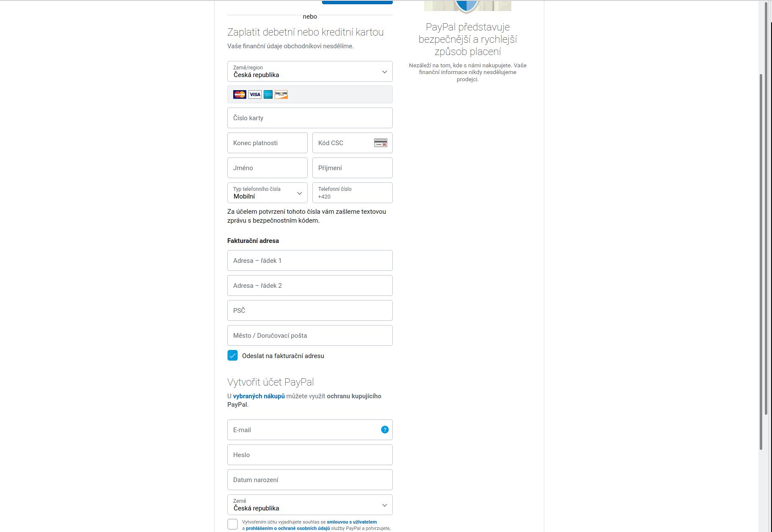The width and height of the screenshot is (772, 532).
Task: Open the vybraných nákupů link
Action: (x=259, y=396)
